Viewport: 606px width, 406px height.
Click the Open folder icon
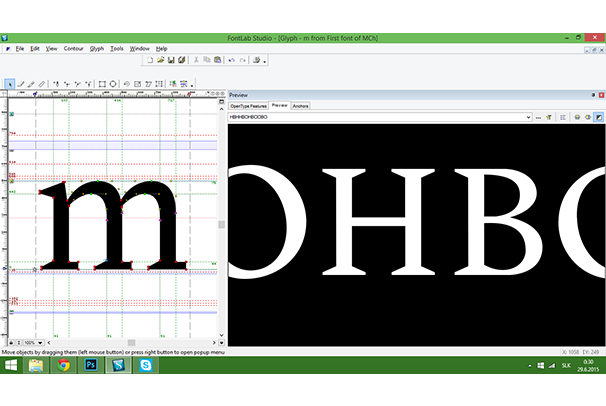coord(160,60)
